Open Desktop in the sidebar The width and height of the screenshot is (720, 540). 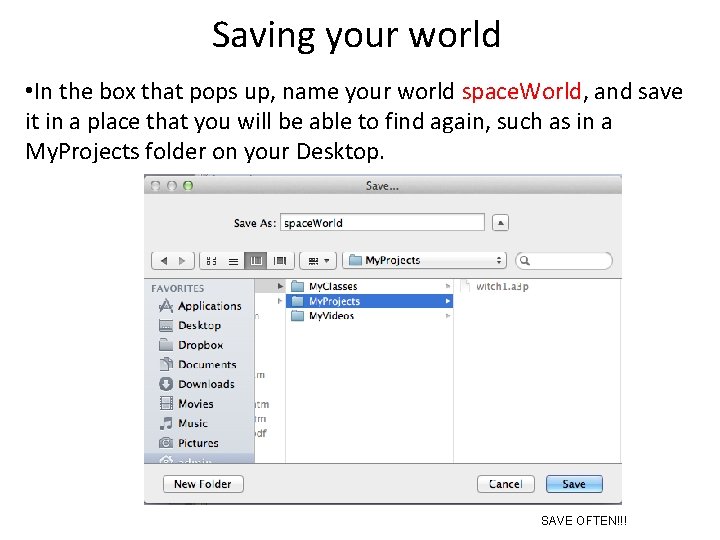click(190, 326)
